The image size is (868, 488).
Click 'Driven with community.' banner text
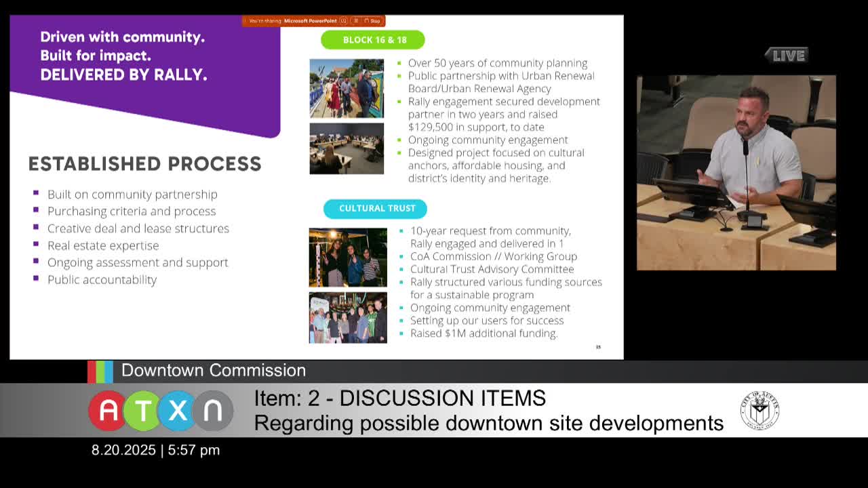click(123, 37)
